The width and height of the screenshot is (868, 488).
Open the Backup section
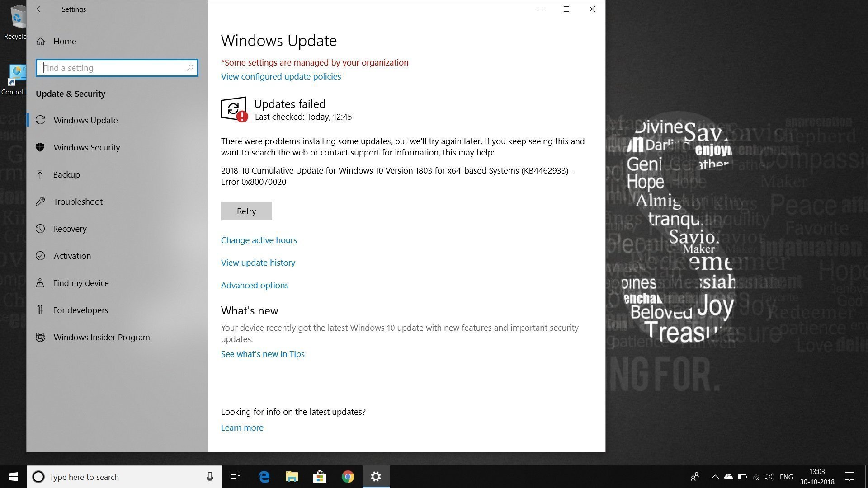117,174
